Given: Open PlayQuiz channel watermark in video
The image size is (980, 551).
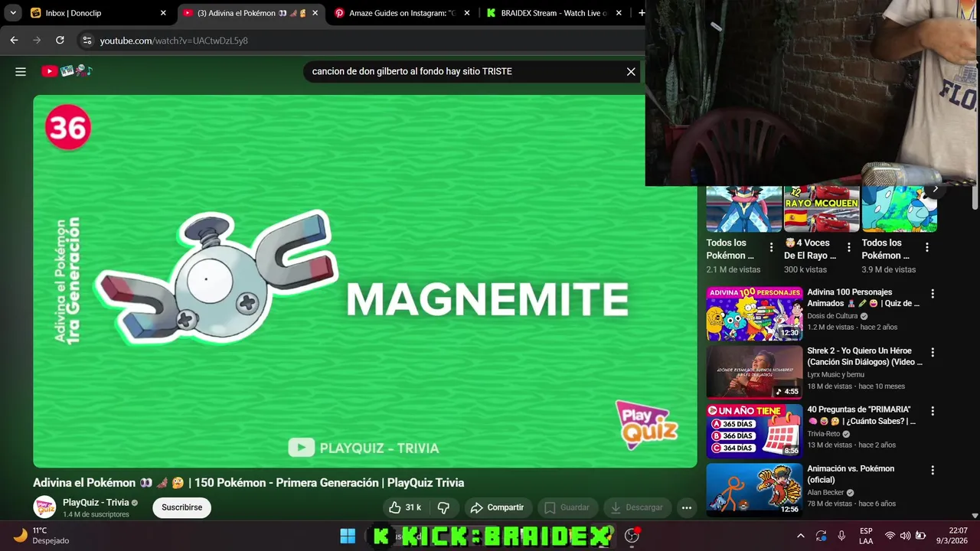Looking at the screenshot, I should point(647,425).
